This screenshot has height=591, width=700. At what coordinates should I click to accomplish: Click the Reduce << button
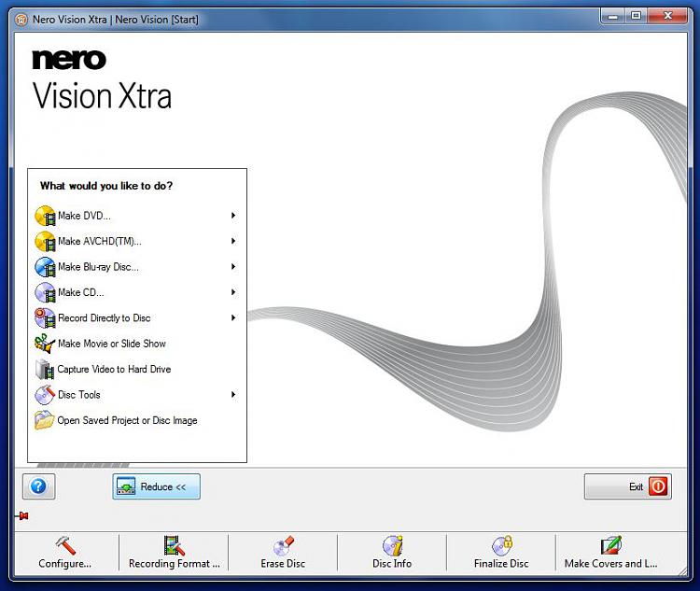(156, 486)
